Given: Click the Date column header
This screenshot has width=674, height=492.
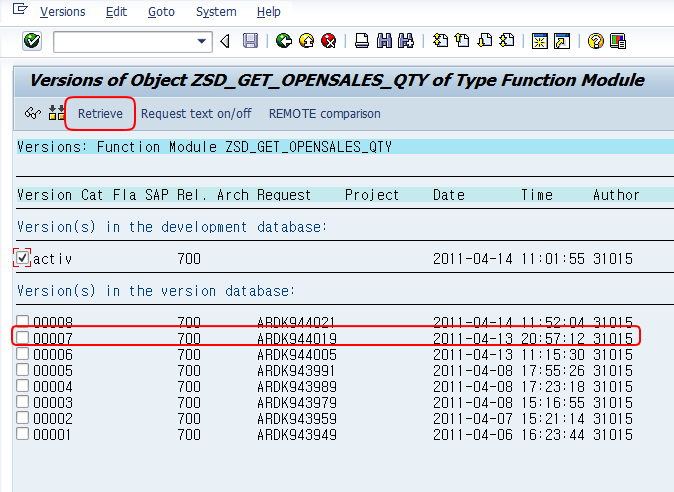Looking at the screenshot, I should point(449,195).
